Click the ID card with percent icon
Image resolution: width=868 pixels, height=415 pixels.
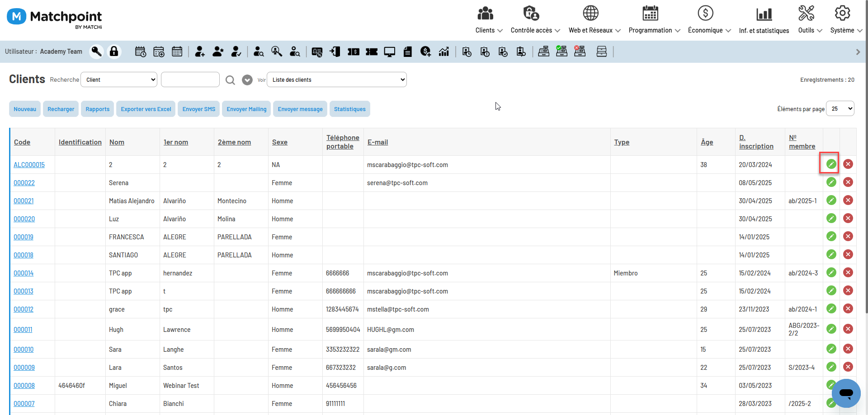tap(317, 52)
